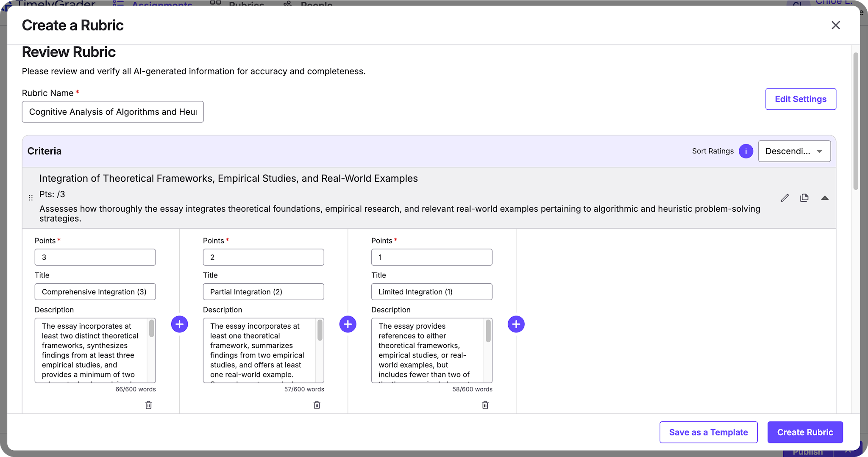Collapse the criterion with up arrow
The height and width of the screenshot is (457, 868).
825,198
